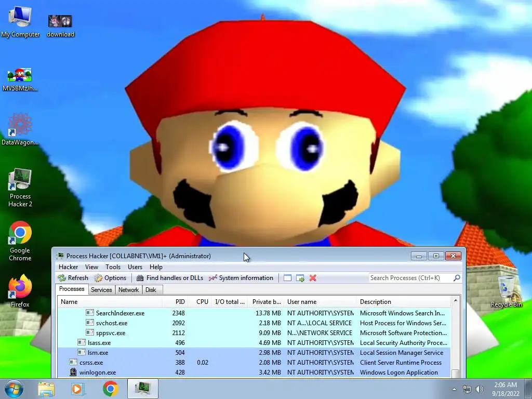Select svchost.exe with PID 2092
This screenshot has height=399, width=532.
coord(254,323)
